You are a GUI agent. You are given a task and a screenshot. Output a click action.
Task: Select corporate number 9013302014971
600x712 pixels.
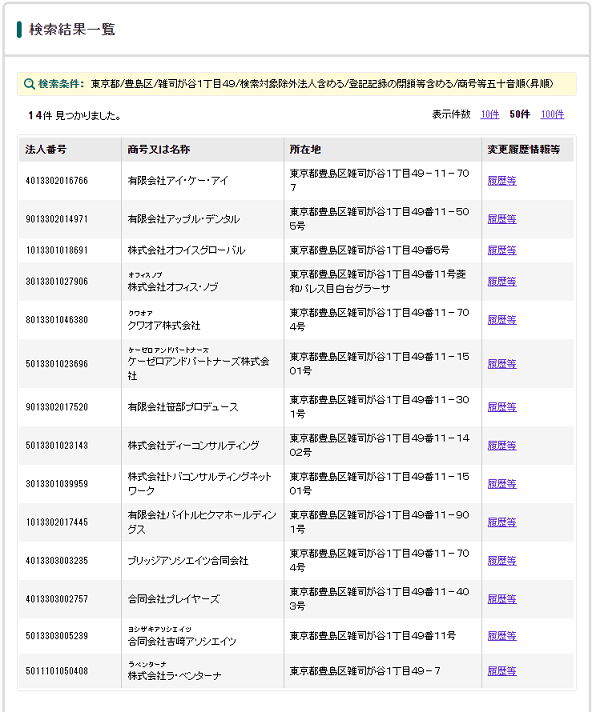click(x=57, y=219)
